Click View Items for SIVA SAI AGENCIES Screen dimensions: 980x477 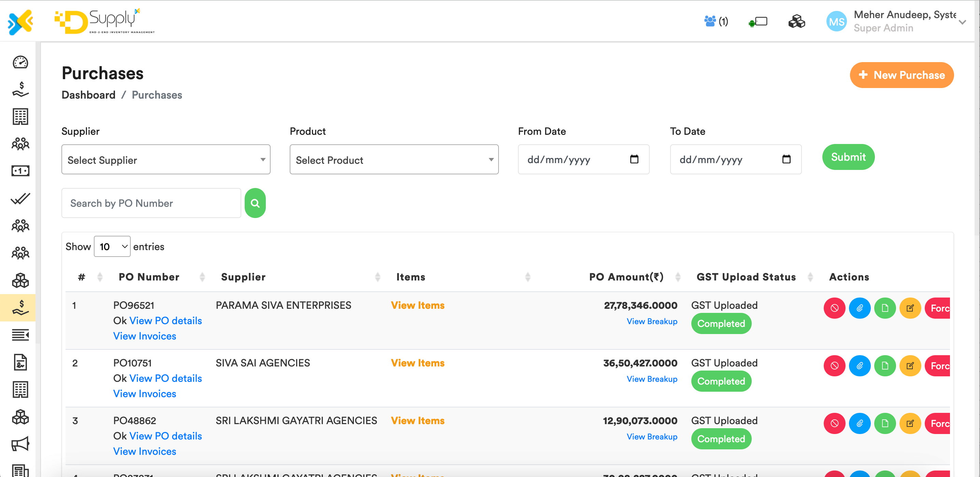[418, 363]
